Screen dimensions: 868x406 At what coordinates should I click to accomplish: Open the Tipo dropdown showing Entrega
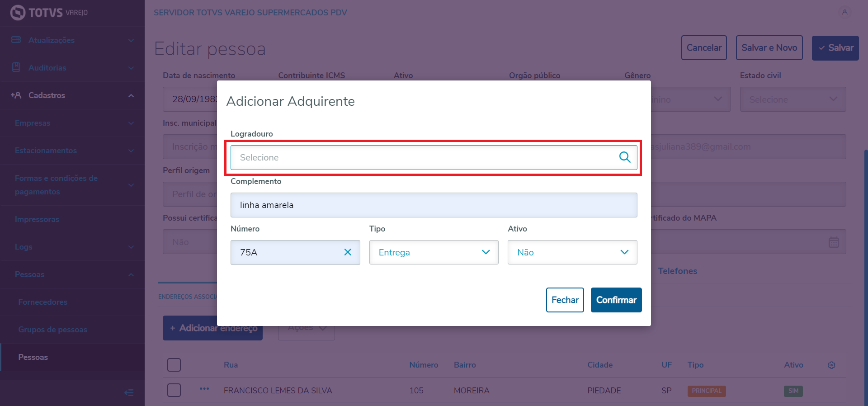click(434, 252)
